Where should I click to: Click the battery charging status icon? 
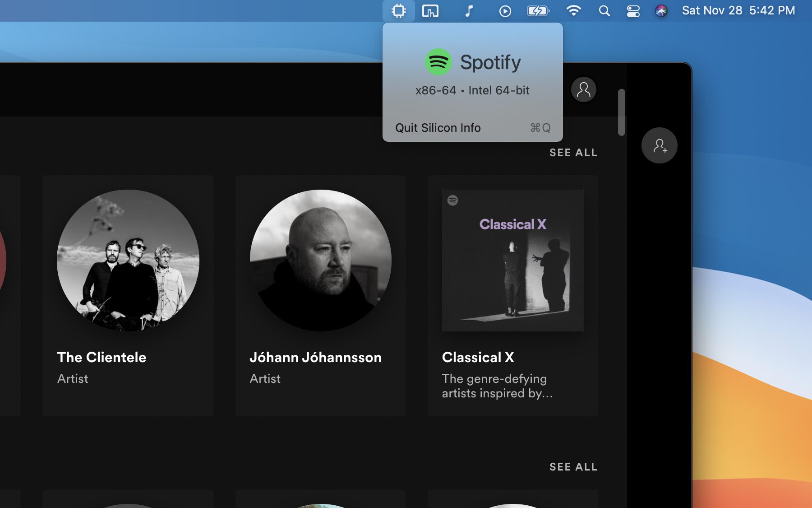point(538,11)
